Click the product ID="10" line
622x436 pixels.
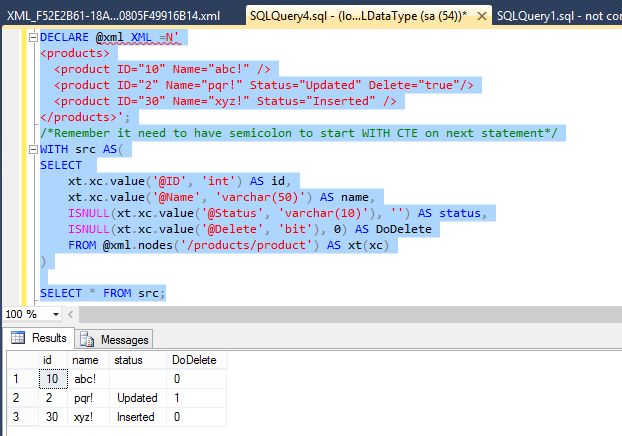point(162,69)
